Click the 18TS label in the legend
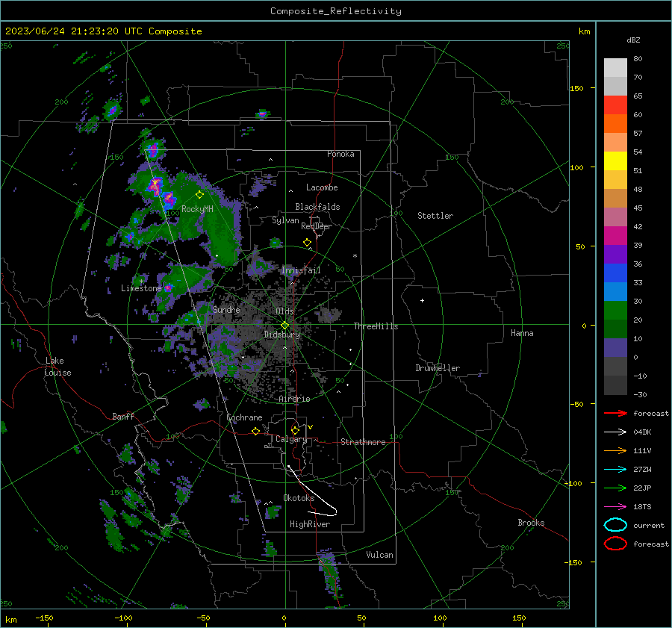The width and height of the screenshot is (672, 628). [642, 507]
